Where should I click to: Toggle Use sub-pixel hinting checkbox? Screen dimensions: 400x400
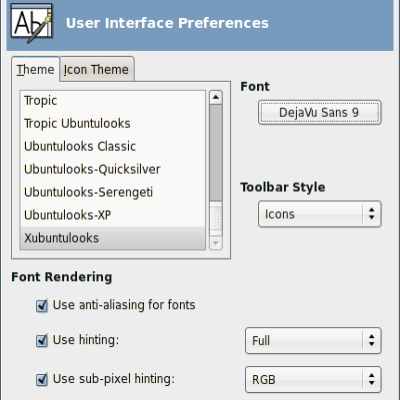pos(42,379)
